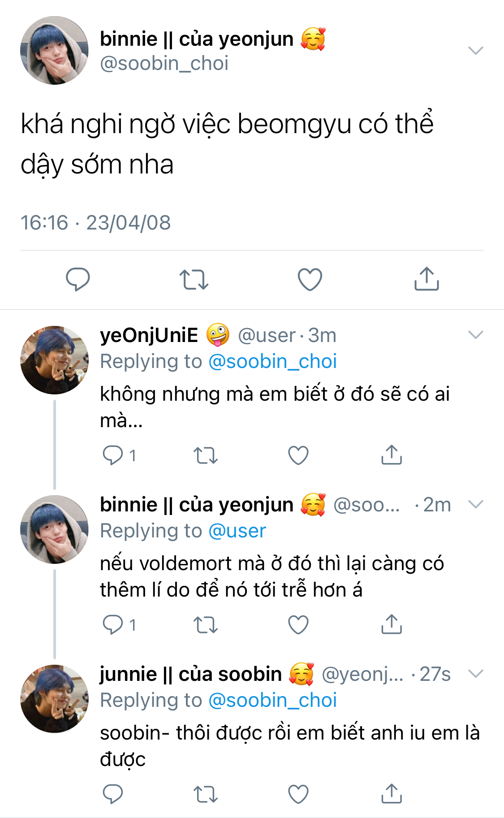The width and height of the screenshot is (504, 818).
Task: Retweet the main tweet by binnie
Action: coord(194,279)
